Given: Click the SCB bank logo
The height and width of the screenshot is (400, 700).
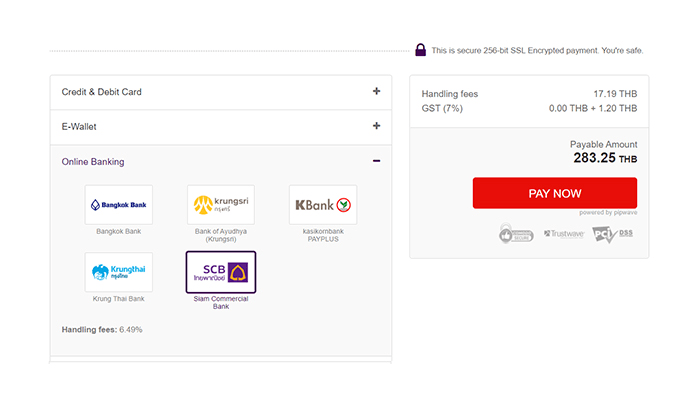Looking at the screenshot, I should point(221,272).
